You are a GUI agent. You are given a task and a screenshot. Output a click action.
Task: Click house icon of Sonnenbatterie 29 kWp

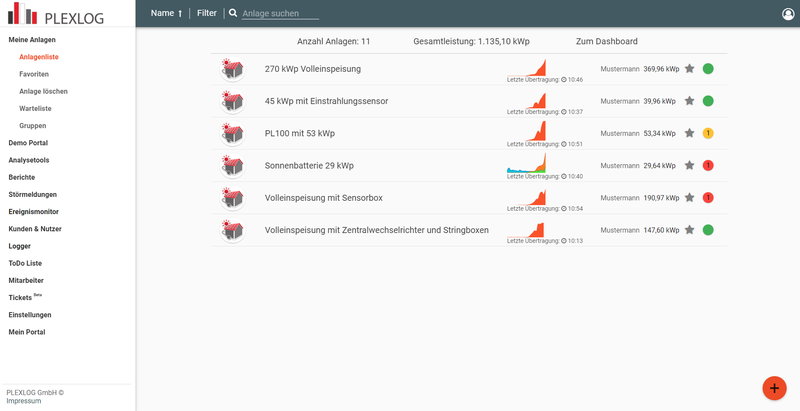pos(233,166)
